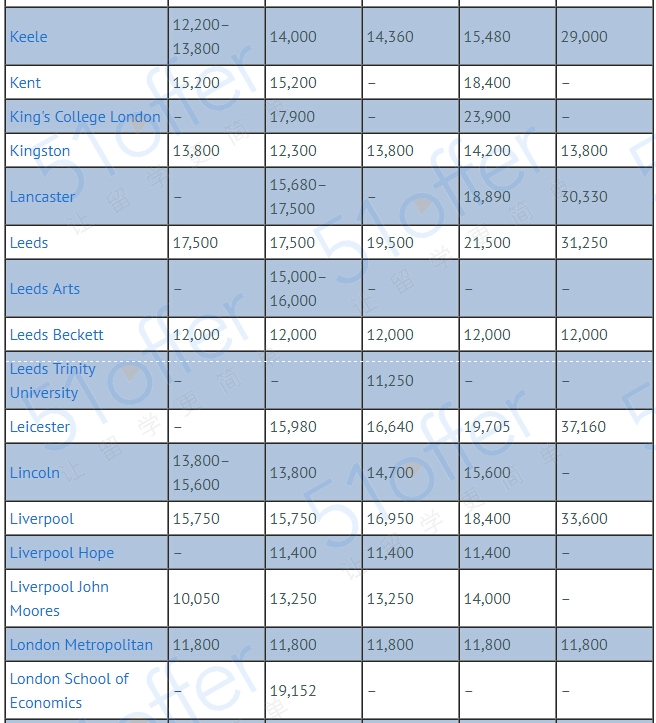Visit the Lancaster university link

[42, 197]
